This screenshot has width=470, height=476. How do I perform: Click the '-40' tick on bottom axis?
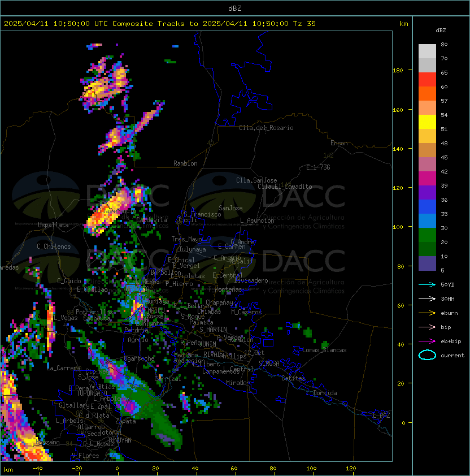pos(38,469)
